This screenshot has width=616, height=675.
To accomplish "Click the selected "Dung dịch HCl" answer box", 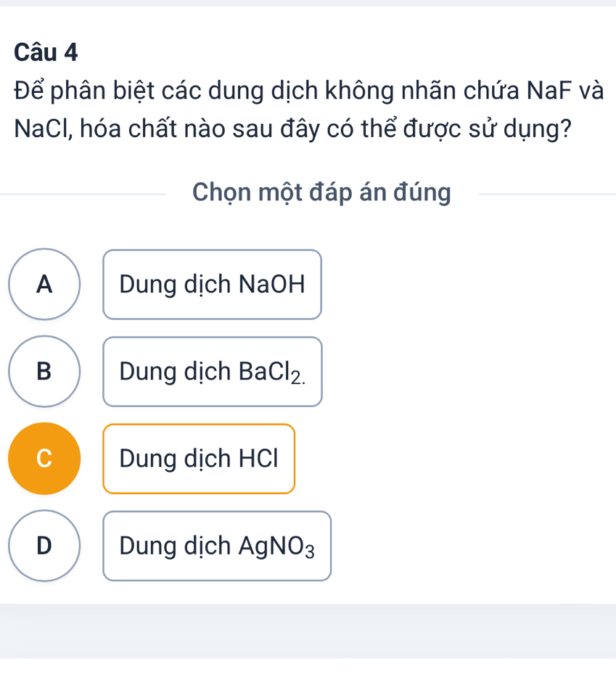I will click(x=199, y=459).
